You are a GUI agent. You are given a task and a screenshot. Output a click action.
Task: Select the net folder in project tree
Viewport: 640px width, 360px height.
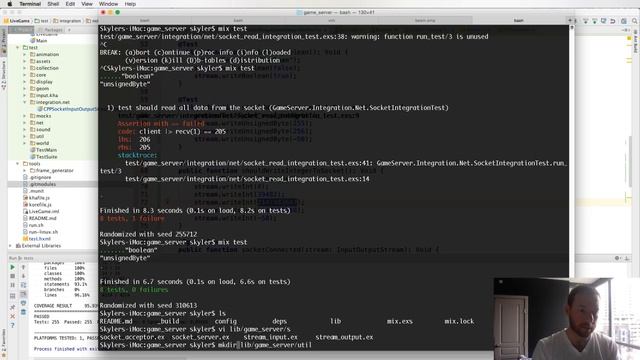click(37, 123)
